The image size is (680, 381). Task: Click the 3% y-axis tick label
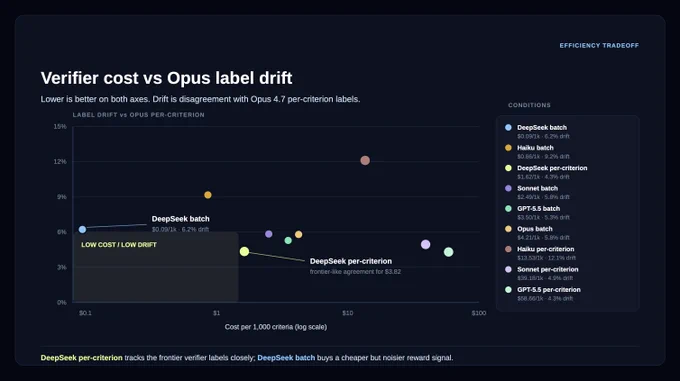click(62, 267)
